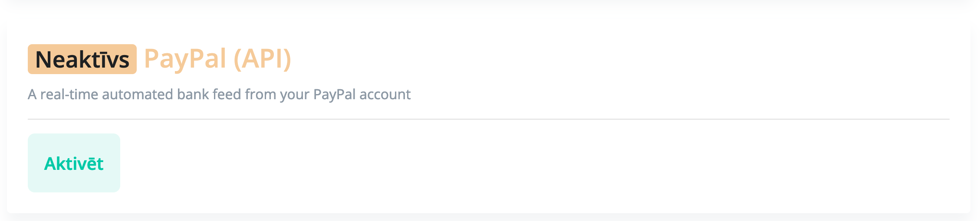
Task: Click the PayPal bank feed description text
Action: coord(219,94)
